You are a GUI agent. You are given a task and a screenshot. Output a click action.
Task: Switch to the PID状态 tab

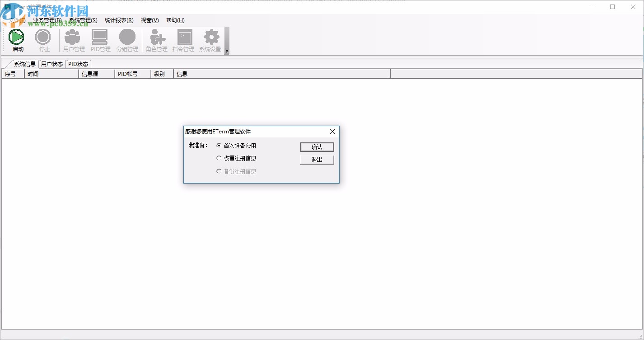point(78,64)
